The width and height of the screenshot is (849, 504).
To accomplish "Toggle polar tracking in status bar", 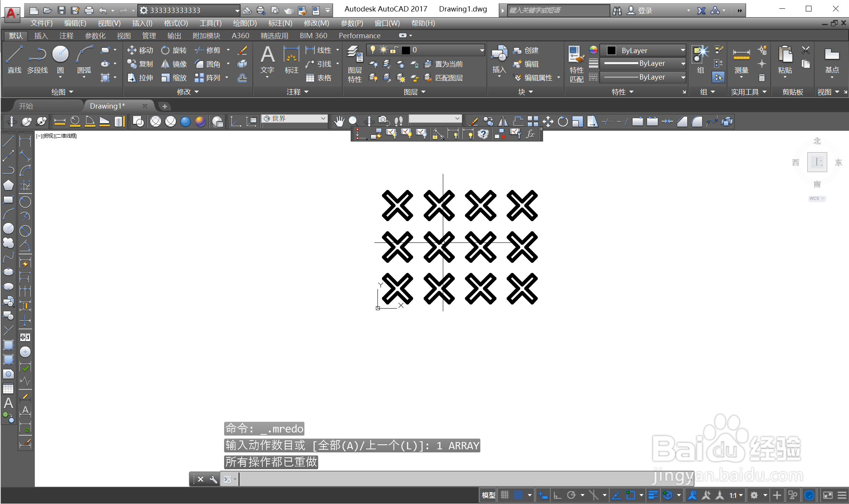I will click(x=571, y=495).
